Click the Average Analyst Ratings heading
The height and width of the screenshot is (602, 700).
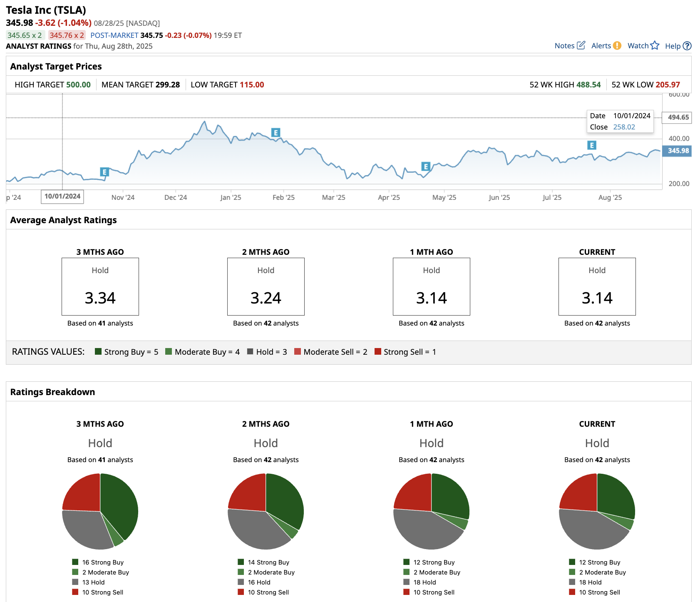click(x=63, y=220)
